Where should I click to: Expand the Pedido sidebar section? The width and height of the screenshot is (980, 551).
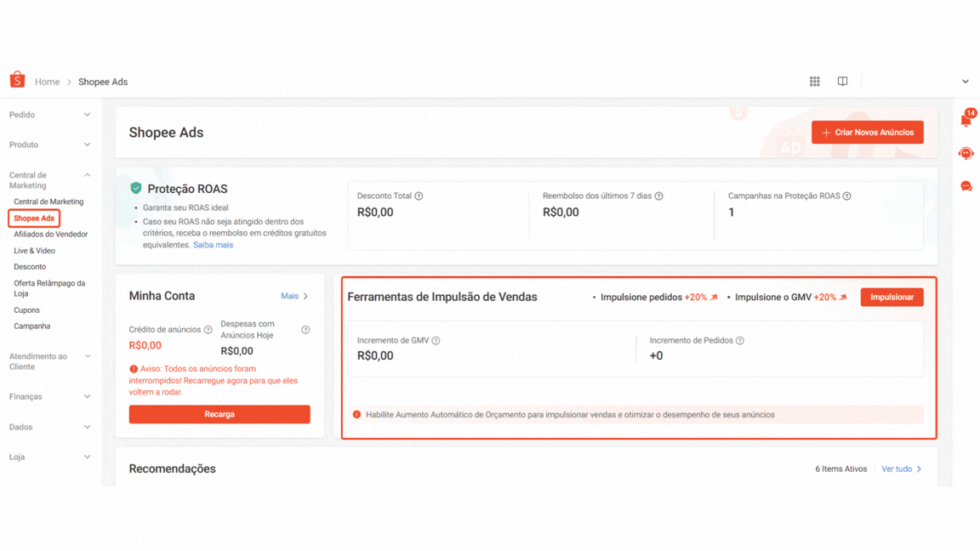(x=49, y=115)
